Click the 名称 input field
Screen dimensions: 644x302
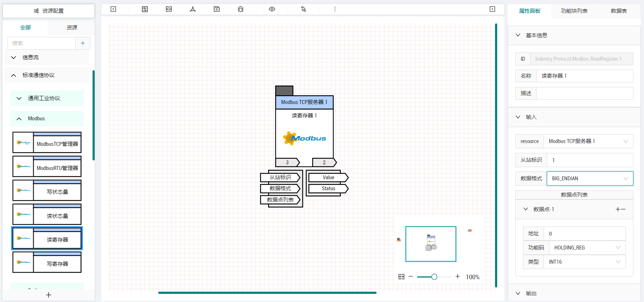coord(584,76)
